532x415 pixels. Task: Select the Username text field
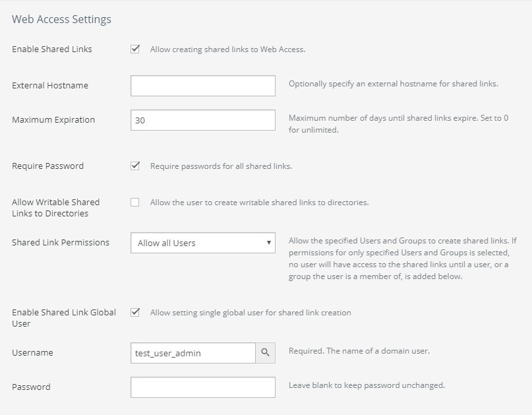pos(193,353)
